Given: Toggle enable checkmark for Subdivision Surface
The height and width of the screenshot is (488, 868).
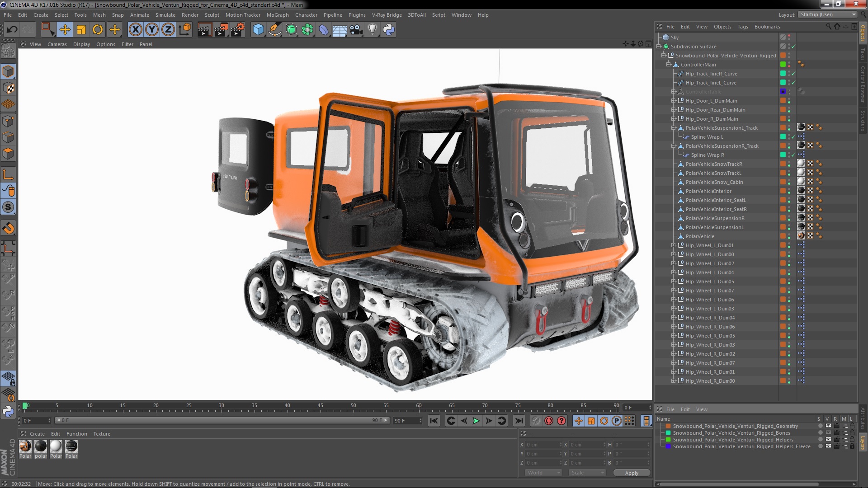Looking at the screenshot, I should (x=793, y=47).
